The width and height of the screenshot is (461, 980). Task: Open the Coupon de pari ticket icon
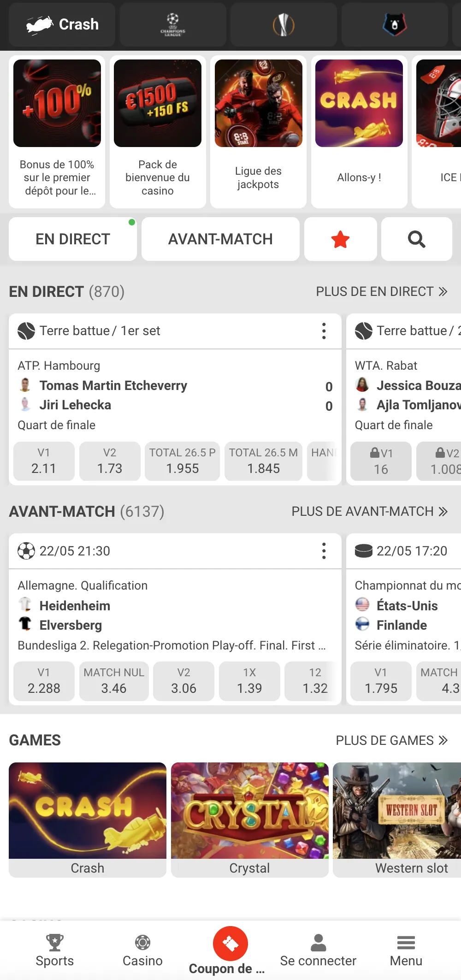pos(230,944)
